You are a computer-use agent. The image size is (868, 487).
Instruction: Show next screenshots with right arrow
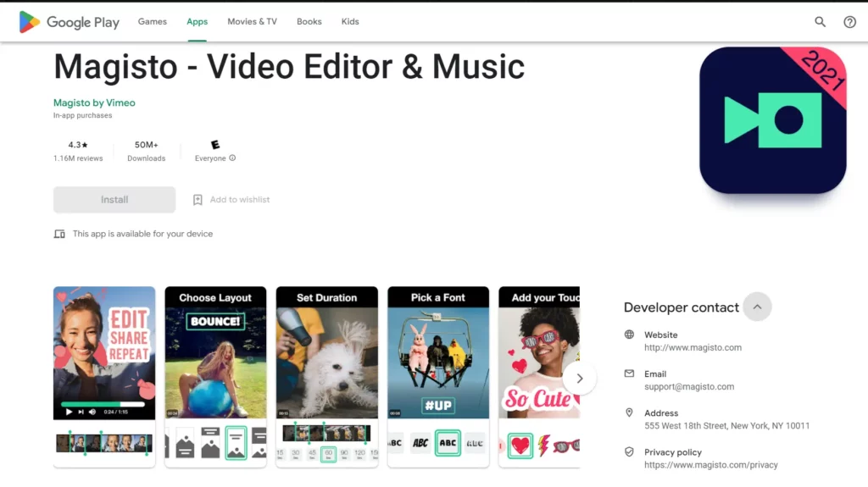tap(580, 379)
